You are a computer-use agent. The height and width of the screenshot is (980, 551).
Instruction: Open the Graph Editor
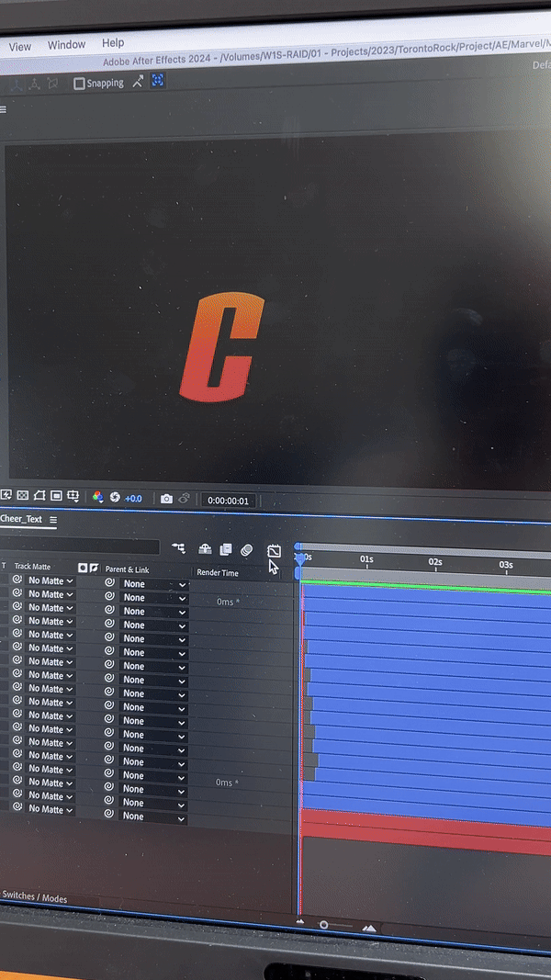tap(274, 551)
